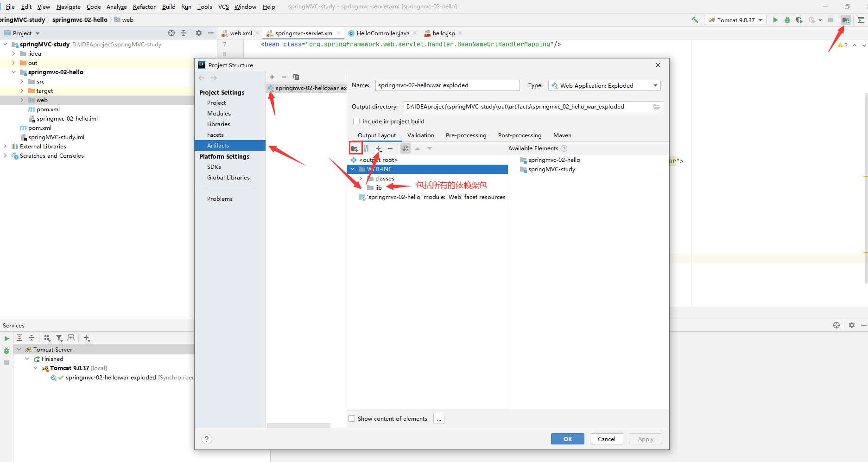Select Modules in Project Settings
Image resolution: width=868 pixels, height=462 pixels.
click(x=219, y=114)
